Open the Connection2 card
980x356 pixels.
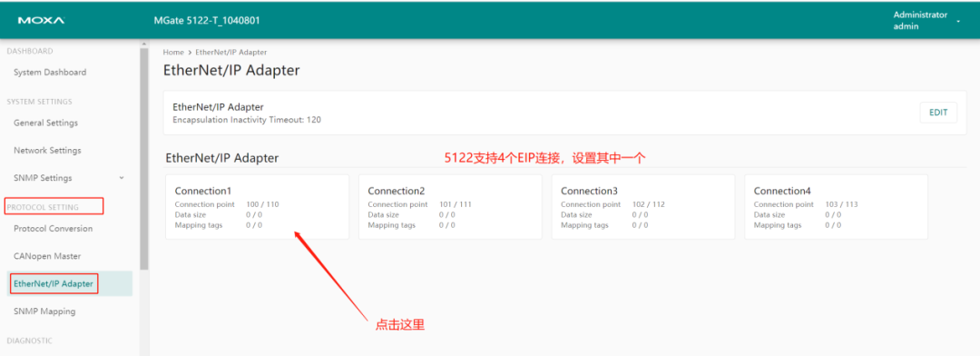coord(450,207)
